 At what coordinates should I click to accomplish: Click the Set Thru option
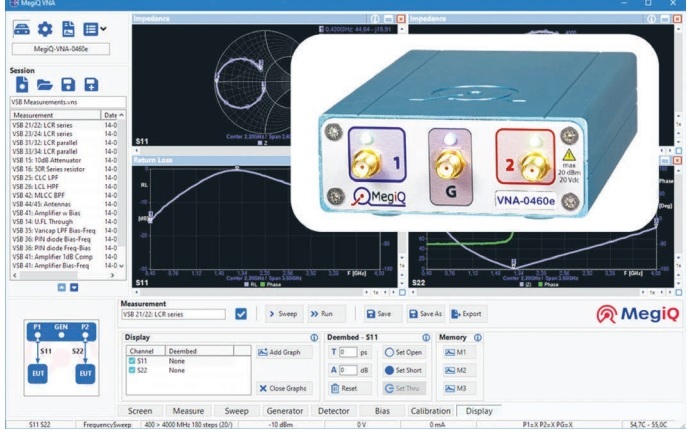(x=403, y=388)
